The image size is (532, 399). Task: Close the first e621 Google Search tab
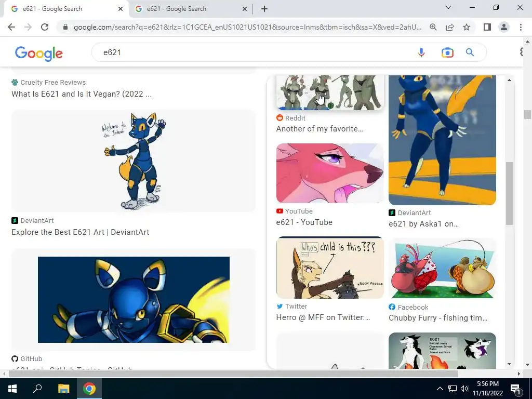click(121, 9)
